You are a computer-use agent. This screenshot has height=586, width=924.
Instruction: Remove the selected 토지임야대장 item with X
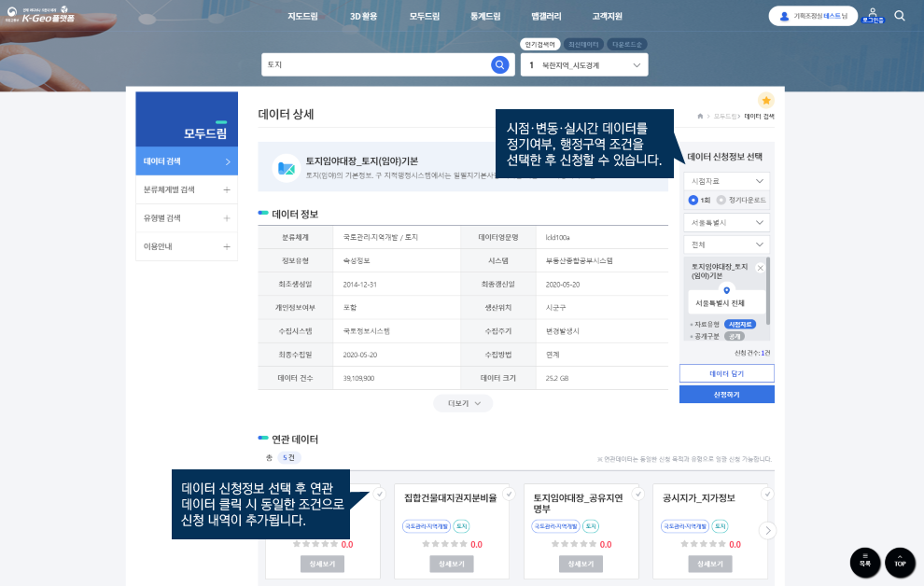[760, 268]
